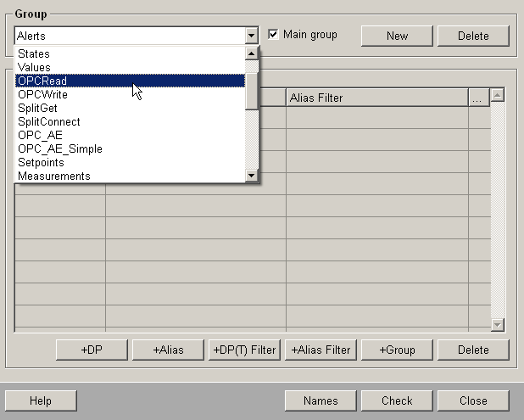Open the Alerts group dropdown arrow
Image resolution: width=524 pixels, height=420 pixels.
pyautogui.click(x=251, y=36)
